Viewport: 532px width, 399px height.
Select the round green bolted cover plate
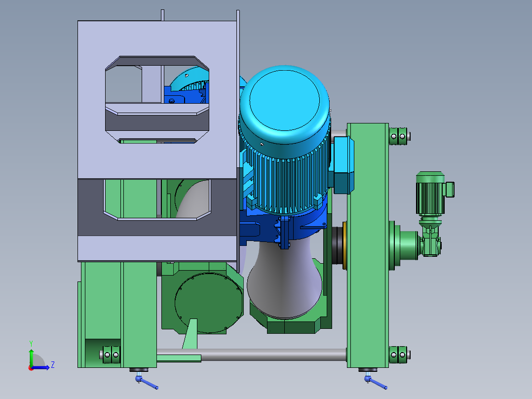click(208, 303)
